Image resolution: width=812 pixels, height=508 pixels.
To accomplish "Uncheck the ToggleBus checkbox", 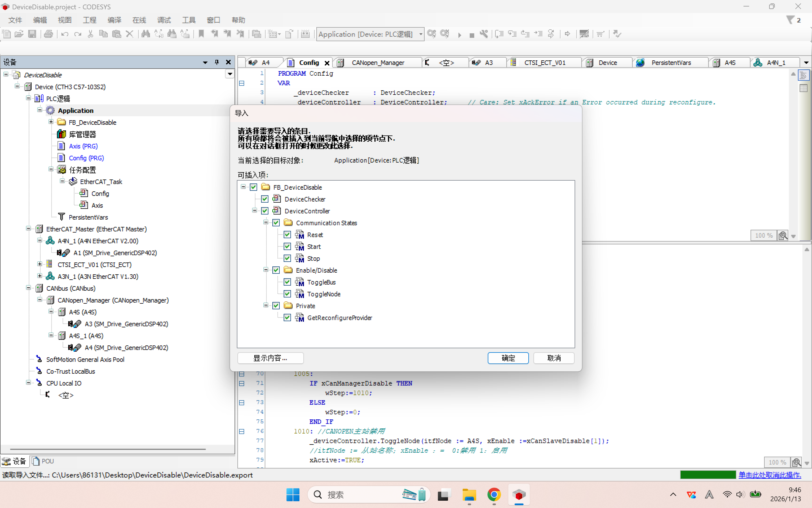I will pos(288,282).
